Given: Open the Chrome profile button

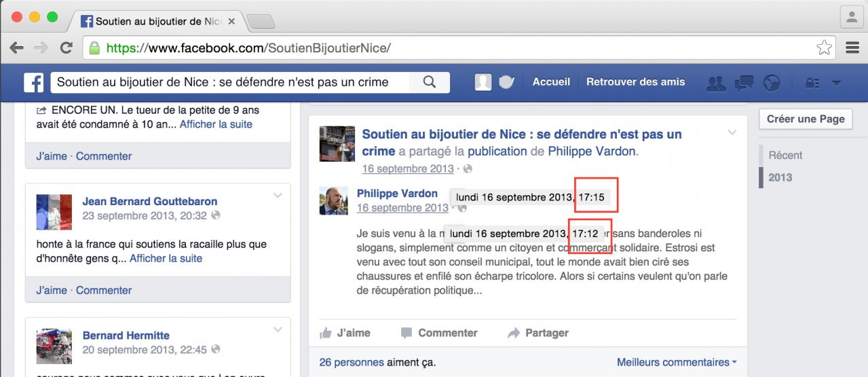Looking at the screenshot, I should pyautogui.click(x=851, y=16).
